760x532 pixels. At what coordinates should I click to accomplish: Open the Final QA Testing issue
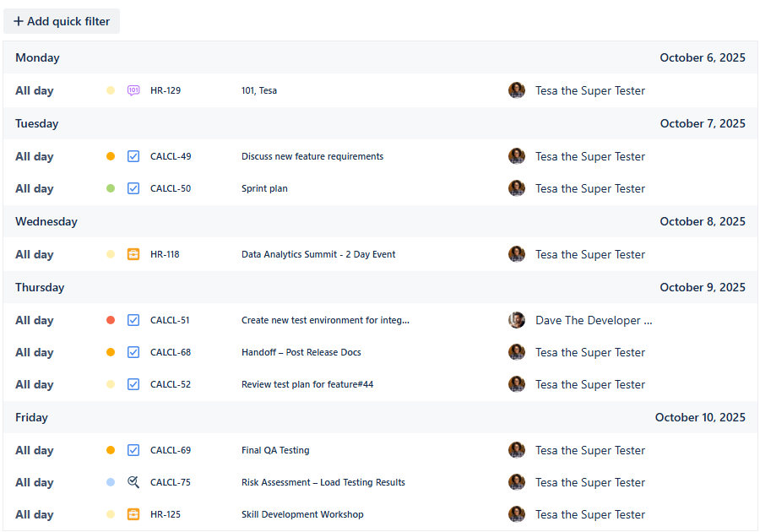click(275, 450)
